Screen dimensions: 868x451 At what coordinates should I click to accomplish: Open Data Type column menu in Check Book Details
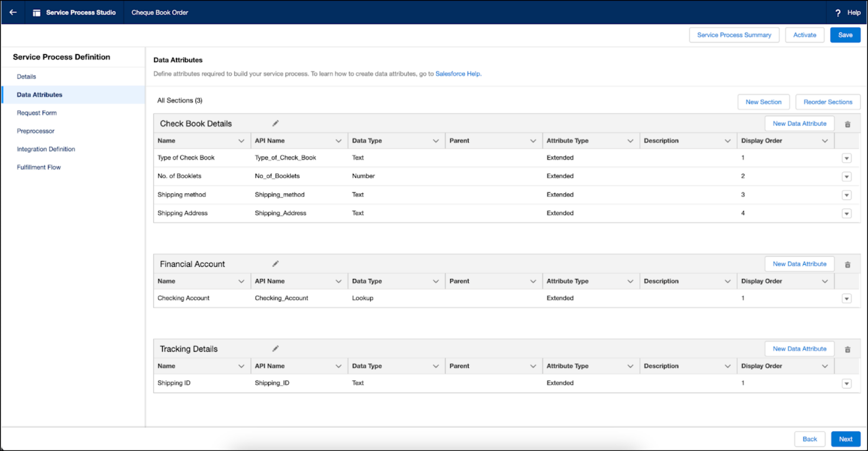click(436, 141)
